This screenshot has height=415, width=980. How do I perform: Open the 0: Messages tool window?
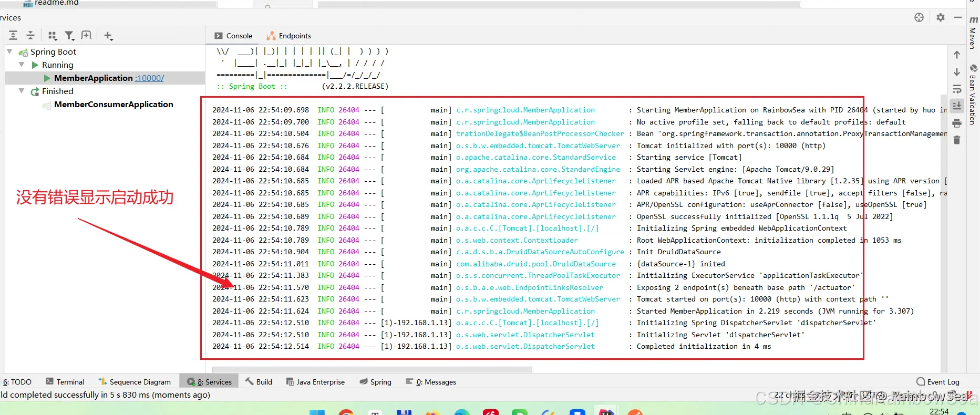[431, 382]
